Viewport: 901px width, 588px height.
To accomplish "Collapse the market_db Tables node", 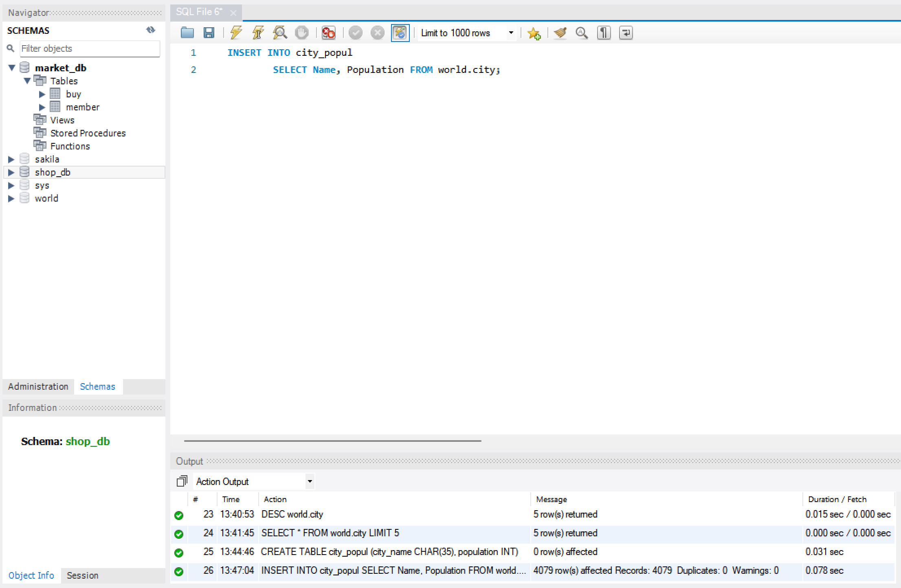I will (27, 81).
